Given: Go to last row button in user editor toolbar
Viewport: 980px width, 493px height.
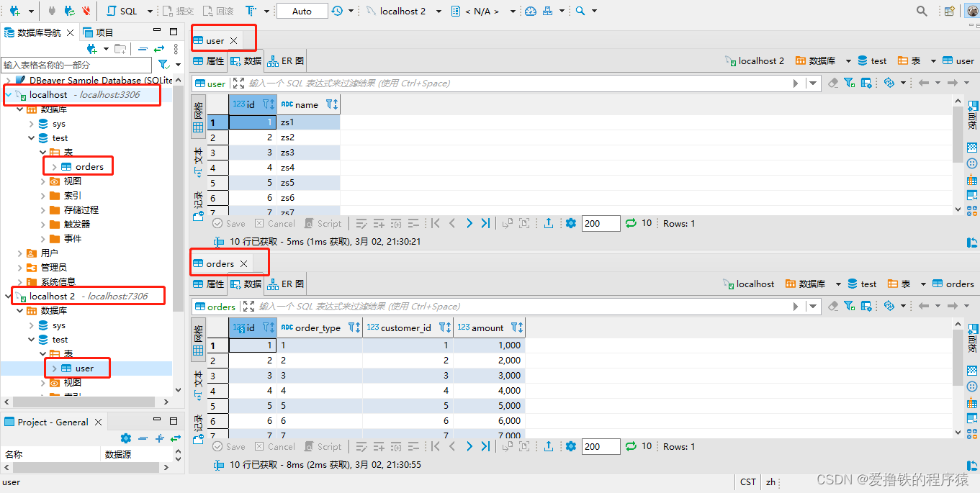Looking at the screenshot, I should [x=486, y=223].
